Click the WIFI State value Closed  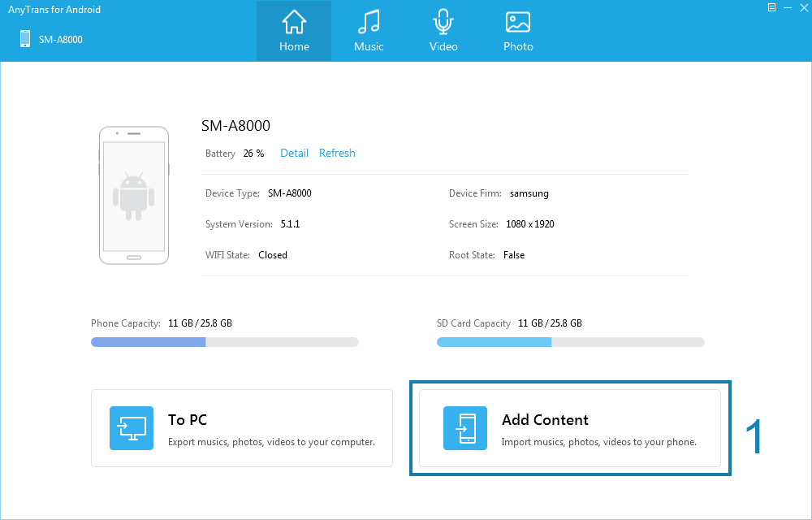(x=273, y=255)
